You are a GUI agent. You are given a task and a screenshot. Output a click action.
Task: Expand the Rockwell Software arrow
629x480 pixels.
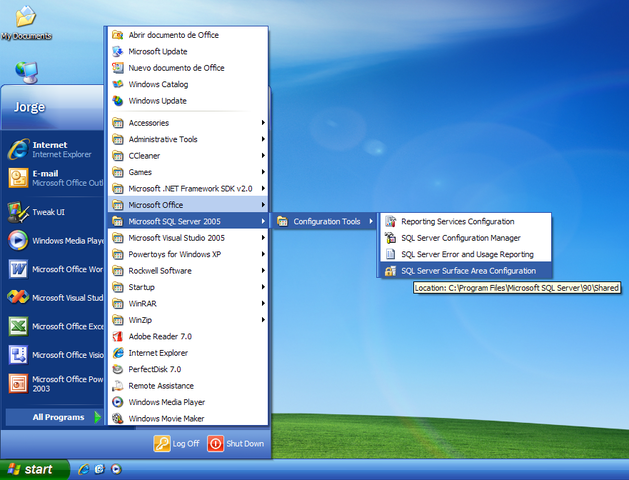click(x=263, y=271)
